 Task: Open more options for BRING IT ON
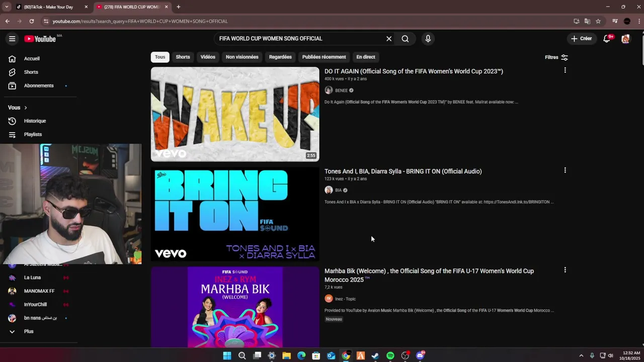[x=565, y=170]
